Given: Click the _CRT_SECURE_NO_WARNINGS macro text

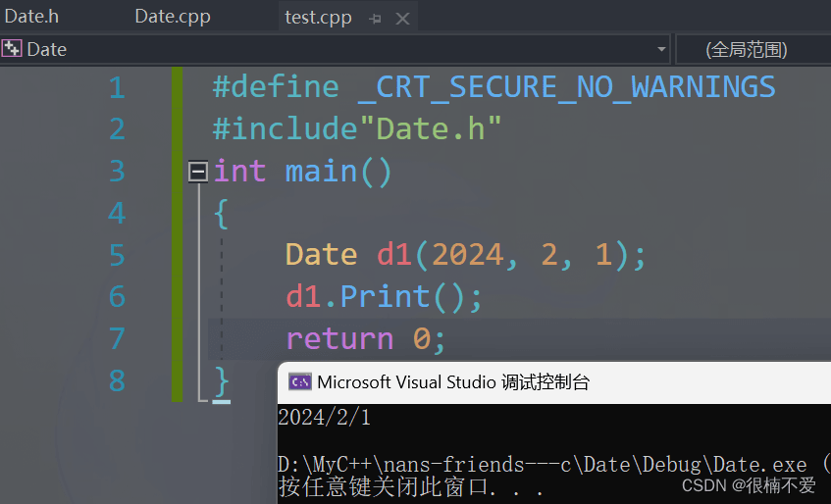Looking at the screenshot, I should pos(567,88).
